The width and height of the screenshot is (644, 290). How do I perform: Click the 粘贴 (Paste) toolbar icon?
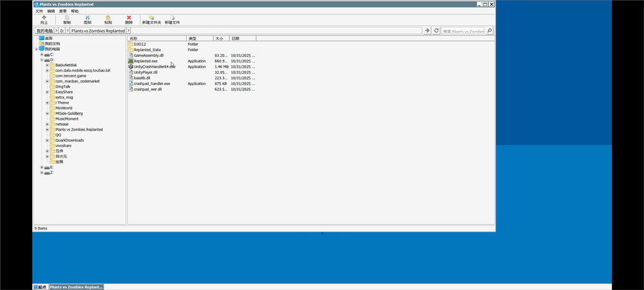[x=108, y=18]
